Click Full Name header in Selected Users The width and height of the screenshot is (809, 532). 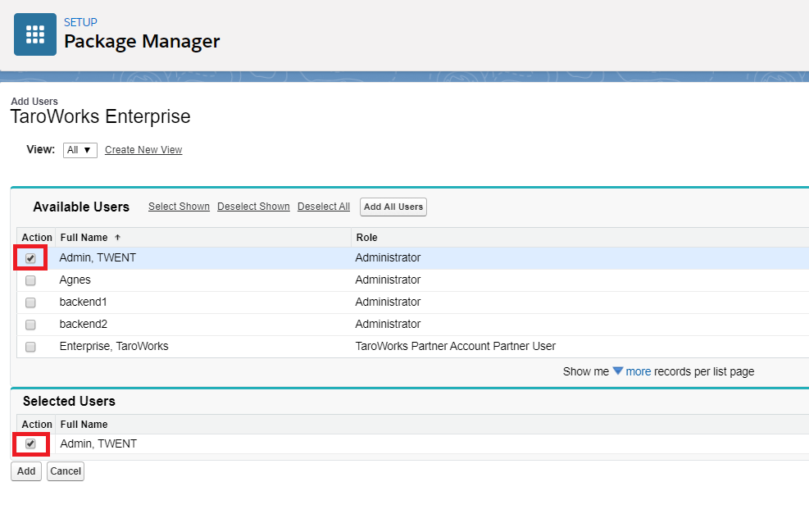pos(84,424)
